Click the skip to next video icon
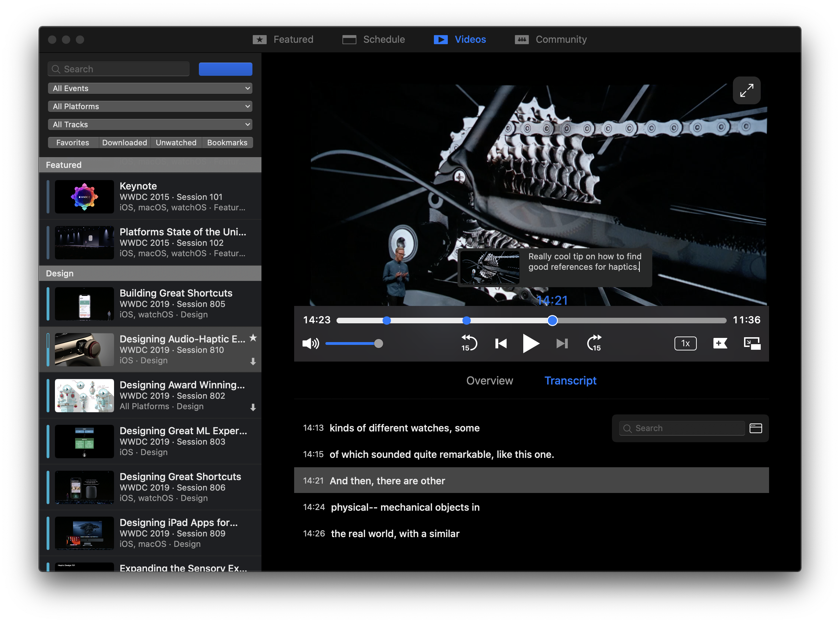Screen dimensions: 840x623 (561, 342)
